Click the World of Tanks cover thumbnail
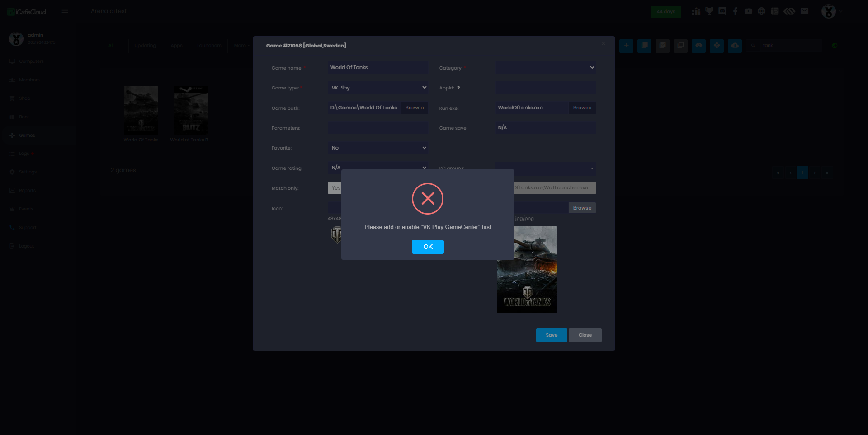 141,111
